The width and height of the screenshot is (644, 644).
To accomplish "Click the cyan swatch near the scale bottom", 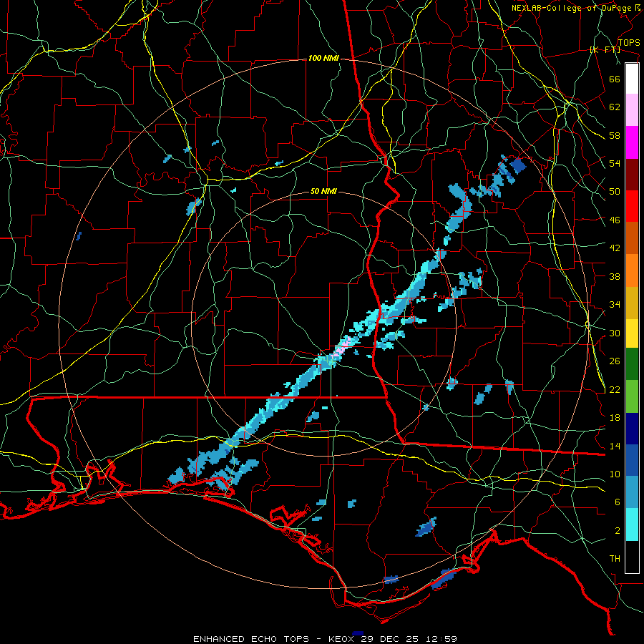I will pyautogui.click(x=632, y=525).
